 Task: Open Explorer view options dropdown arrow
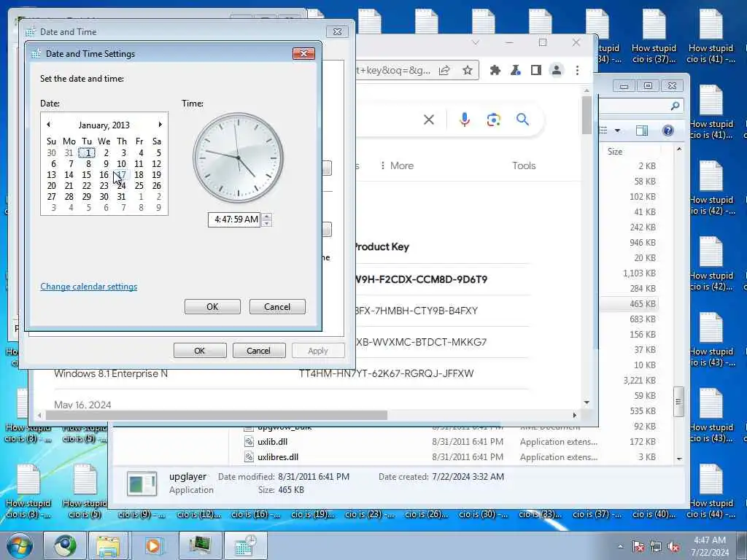coord(617,131)
